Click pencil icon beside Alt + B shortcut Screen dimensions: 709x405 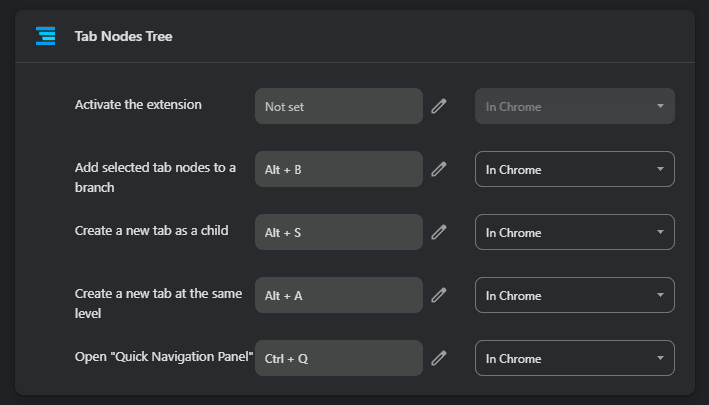438,170
